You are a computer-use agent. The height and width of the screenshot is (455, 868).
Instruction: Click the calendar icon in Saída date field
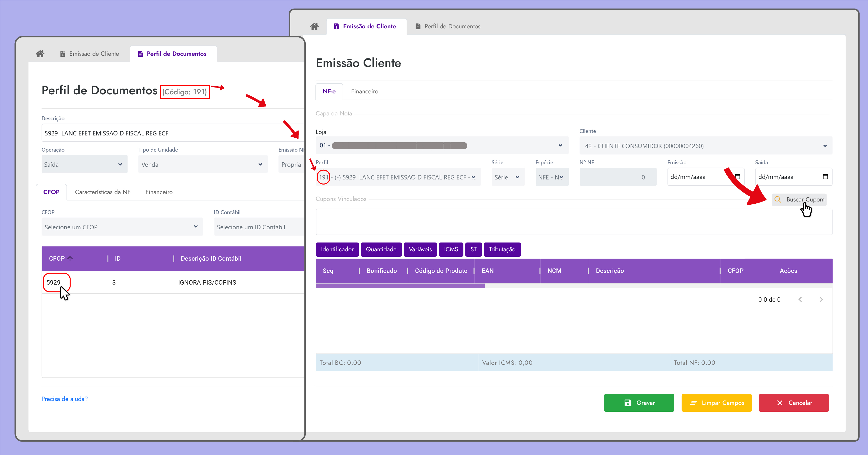[x=825, y=177]
